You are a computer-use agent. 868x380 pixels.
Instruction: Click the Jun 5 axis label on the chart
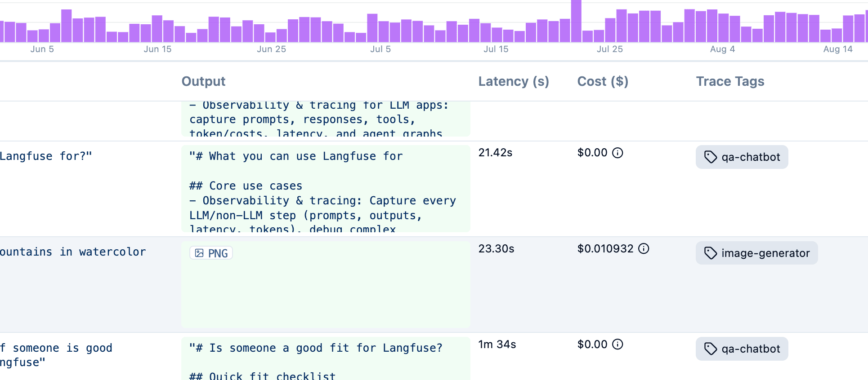tap(42, 49)
